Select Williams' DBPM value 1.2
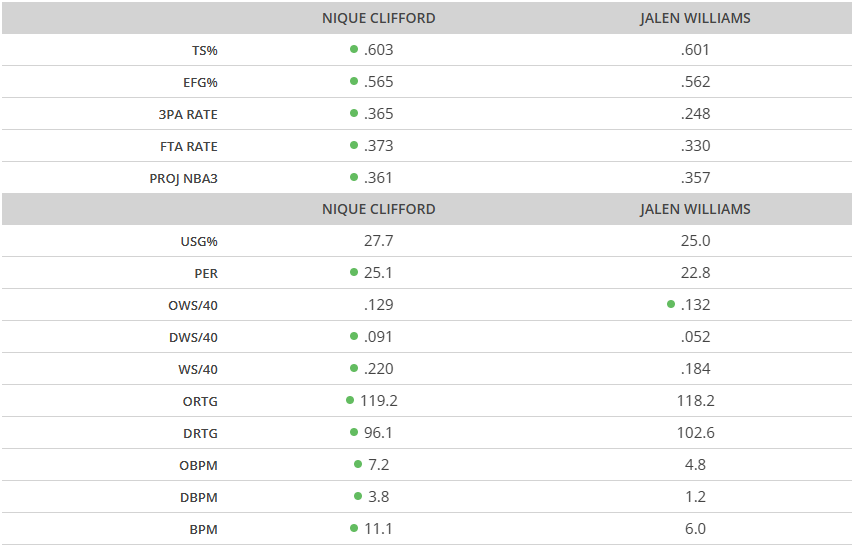 695,497
